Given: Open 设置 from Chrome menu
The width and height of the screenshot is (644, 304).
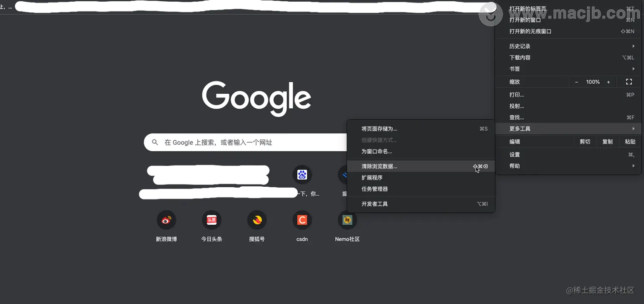Looking at the screenshot, I should click(568, 155).
